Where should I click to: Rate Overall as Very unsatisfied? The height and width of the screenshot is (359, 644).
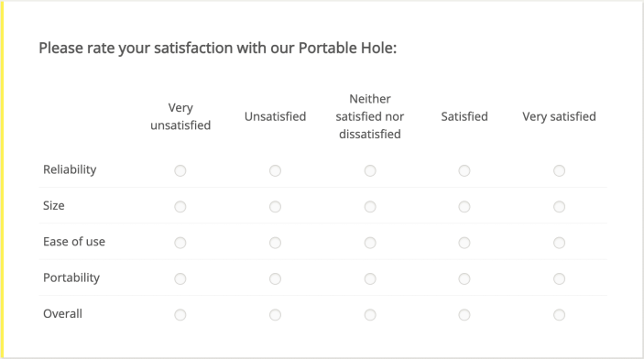click(180, 315)
